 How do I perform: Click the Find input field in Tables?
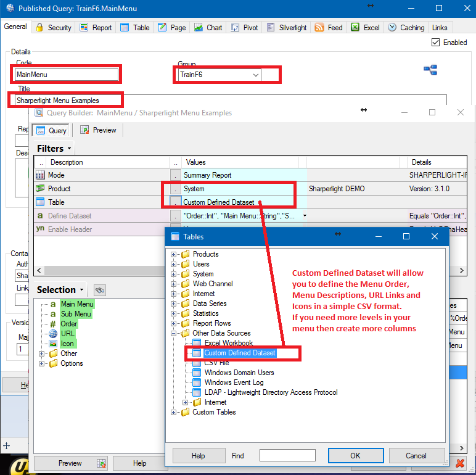coord(287,455)
